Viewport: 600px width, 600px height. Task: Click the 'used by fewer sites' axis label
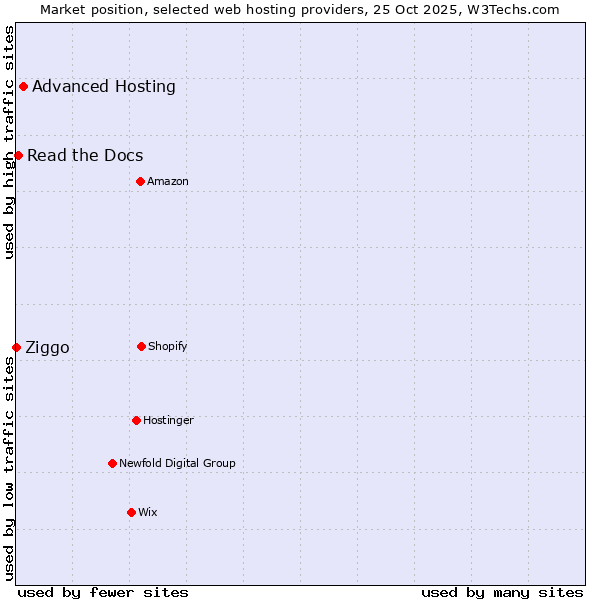(103, 592)
